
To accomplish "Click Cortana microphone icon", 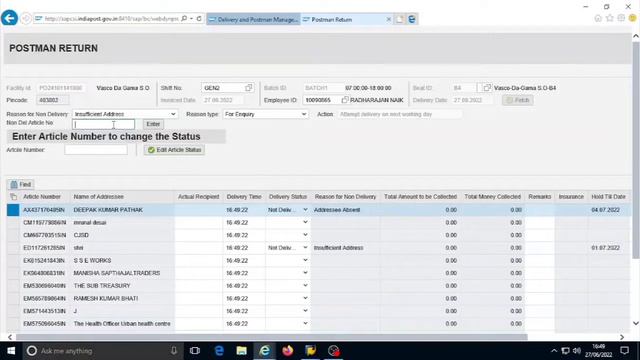I will tap(174, 351).
